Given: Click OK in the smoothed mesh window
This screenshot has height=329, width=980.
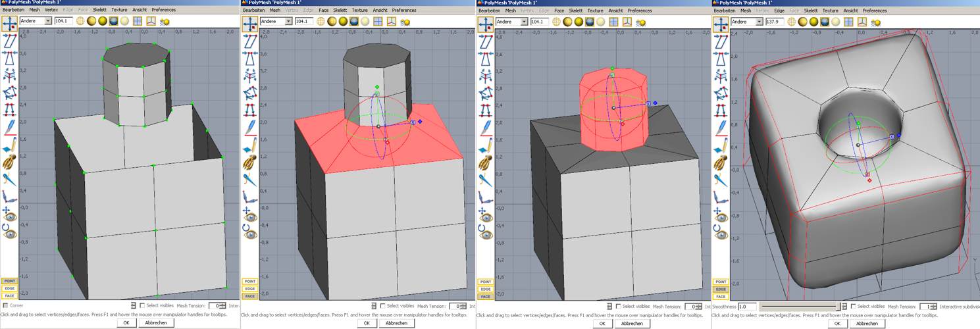Looking at the screenshot, I should click(837, 323).
